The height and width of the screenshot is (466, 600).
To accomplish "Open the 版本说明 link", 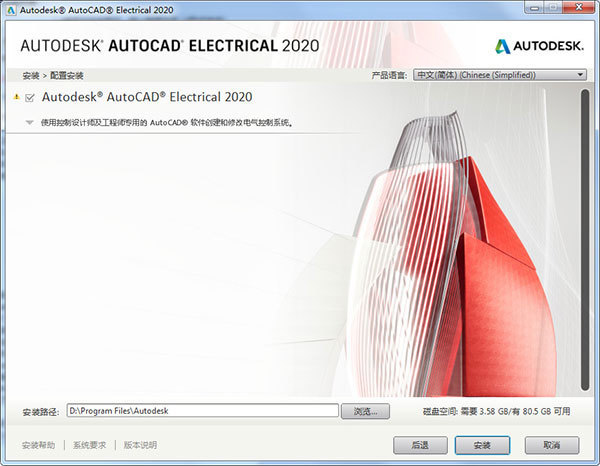I will (140, 445).
